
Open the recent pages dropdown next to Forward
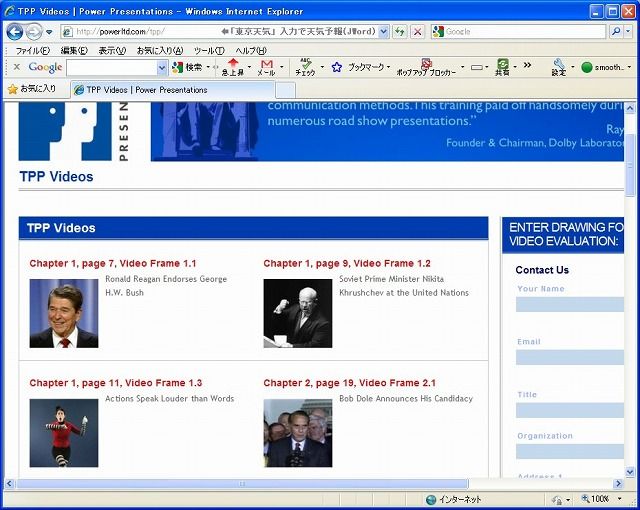[49, 32]
